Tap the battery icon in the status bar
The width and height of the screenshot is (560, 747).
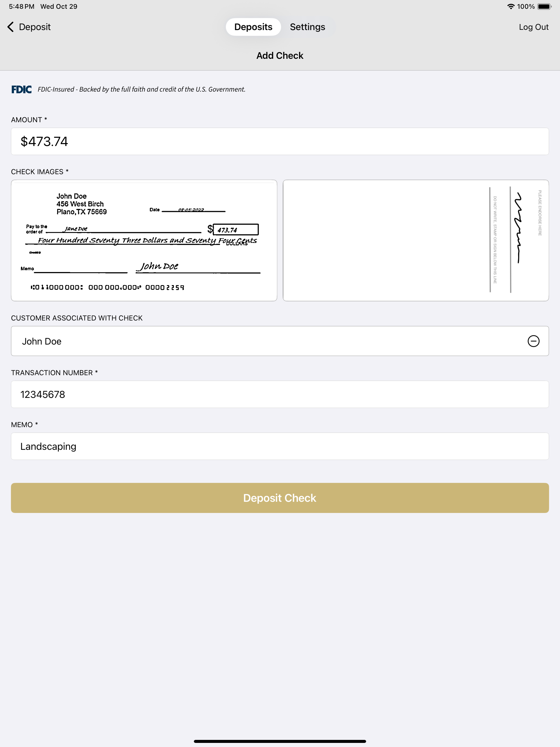(544, 6)
